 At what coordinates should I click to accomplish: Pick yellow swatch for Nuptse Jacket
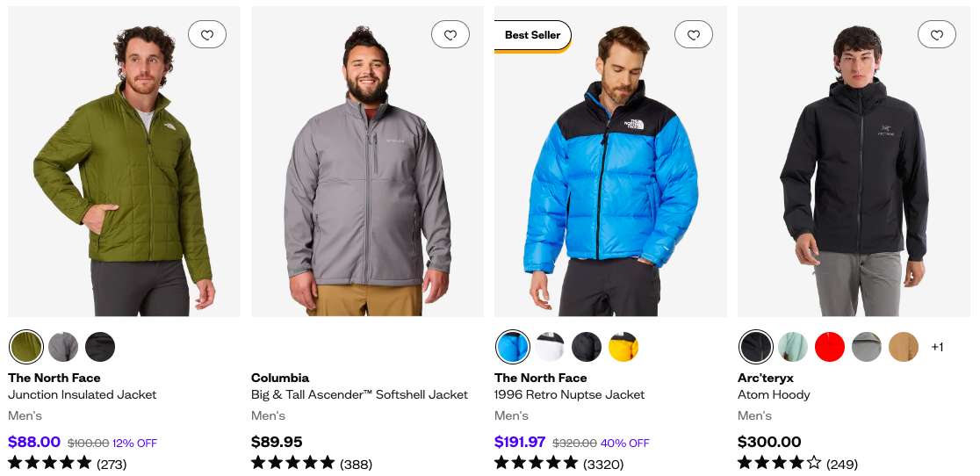(623, 347)
